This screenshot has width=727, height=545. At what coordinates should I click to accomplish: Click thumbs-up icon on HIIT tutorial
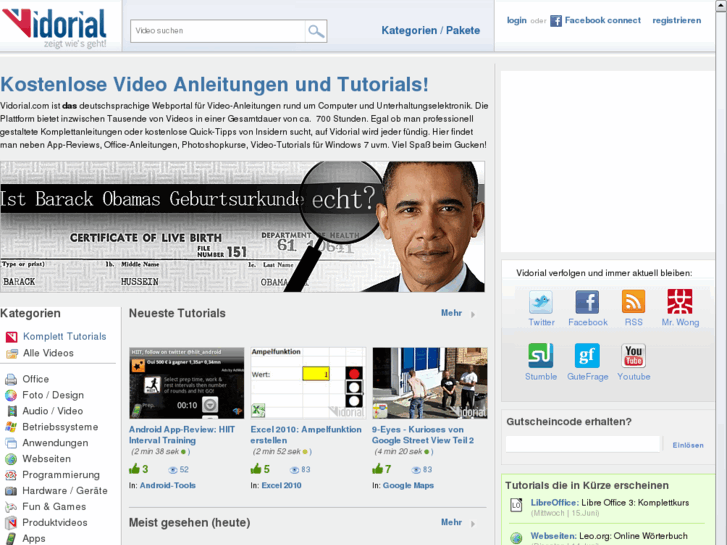click(134, 468)
